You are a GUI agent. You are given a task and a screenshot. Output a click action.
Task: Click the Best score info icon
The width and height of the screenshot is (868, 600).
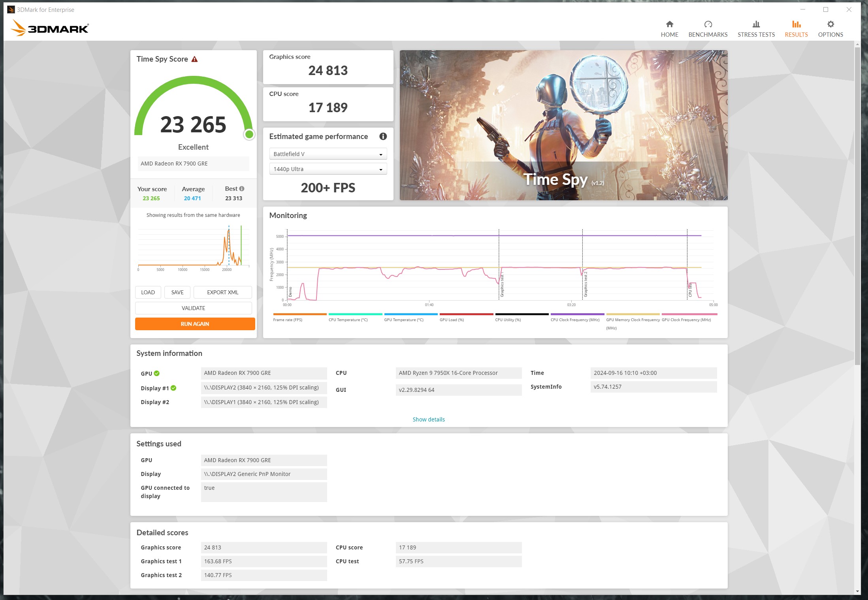coord(242,189)
